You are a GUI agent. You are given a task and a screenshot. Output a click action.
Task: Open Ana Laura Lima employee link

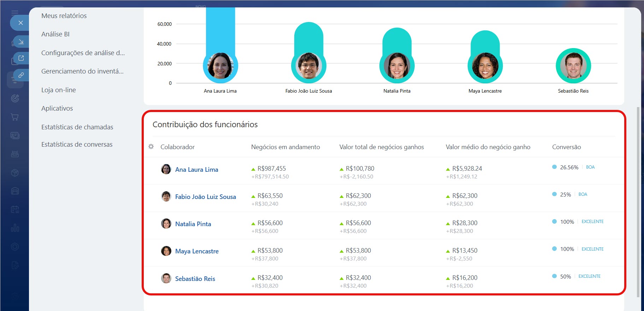coord(196,170)
